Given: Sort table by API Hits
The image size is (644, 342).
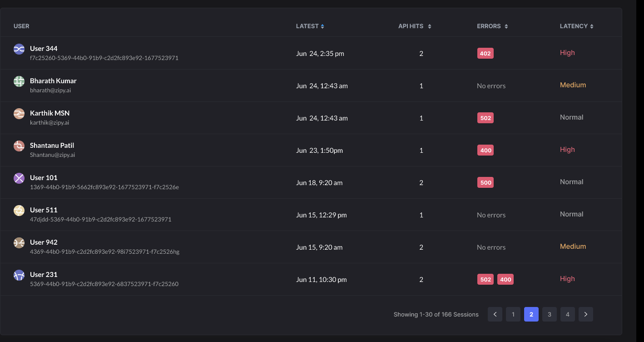Looking at the screenshot, I should [415, 26].
